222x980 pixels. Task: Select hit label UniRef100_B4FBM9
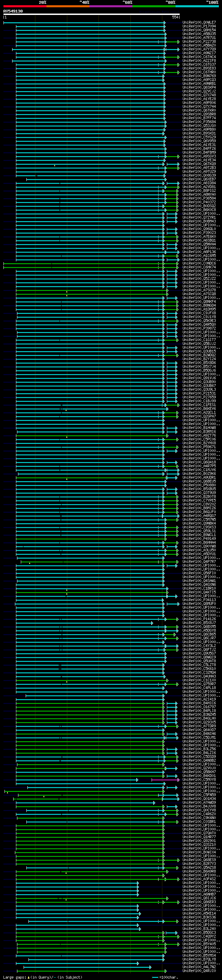(199, 152)
